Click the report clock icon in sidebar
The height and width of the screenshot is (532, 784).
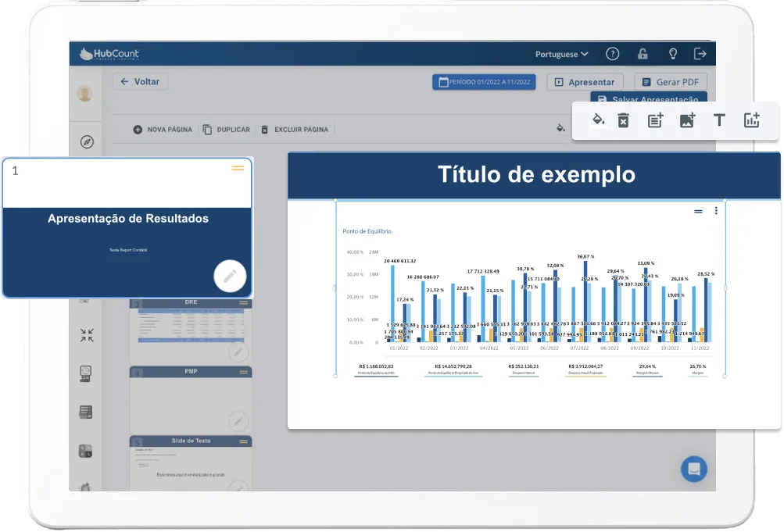point(85,373)
